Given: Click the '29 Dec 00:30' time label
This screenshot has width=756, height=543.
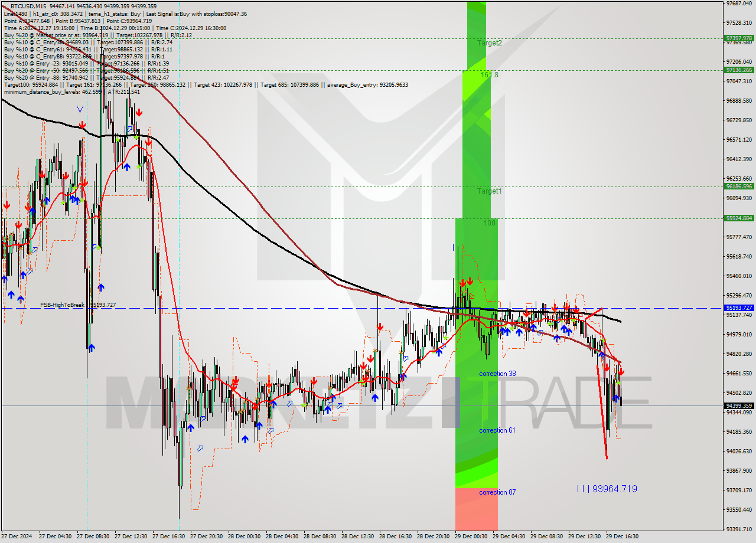Looking at the screenshot, I should [470, 537].
